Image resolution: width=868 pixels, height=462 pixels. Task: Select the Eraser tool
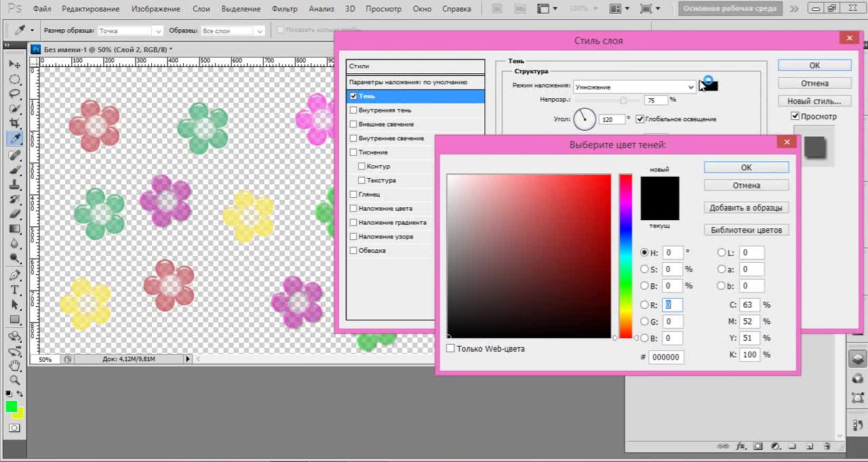pos(14,214)
